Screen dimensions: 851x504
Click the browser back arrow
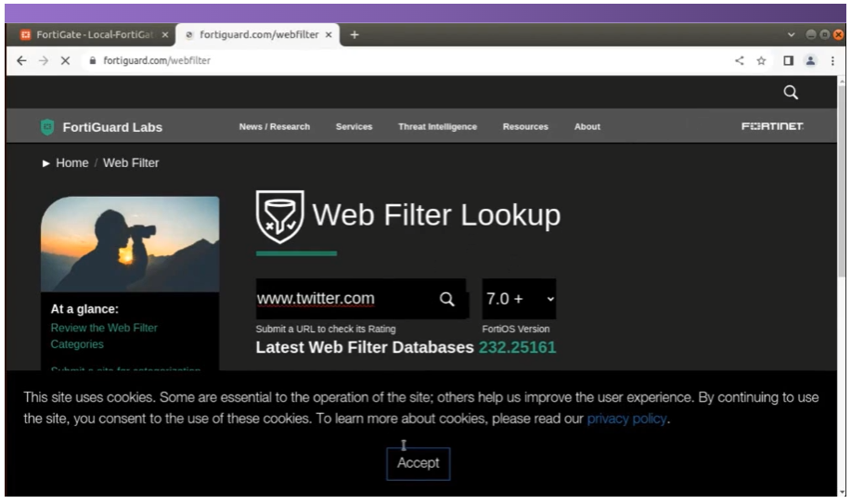(21, 61)
